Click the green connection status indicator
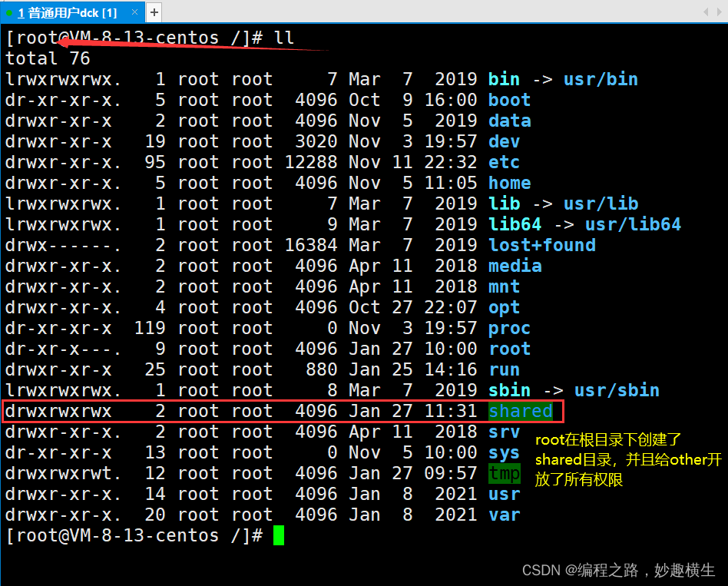The image size is (728, 586). pyautogui.click(x=9, y=12)
